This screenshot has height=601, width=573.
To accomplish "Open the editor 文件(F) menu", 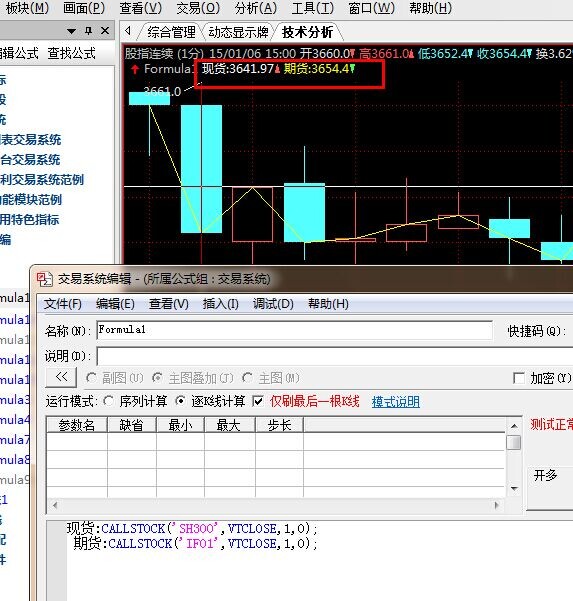I will (62, 304).
